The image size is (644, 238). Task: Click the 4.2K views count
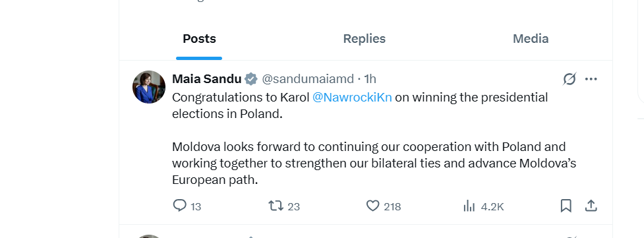pos(492,206)
